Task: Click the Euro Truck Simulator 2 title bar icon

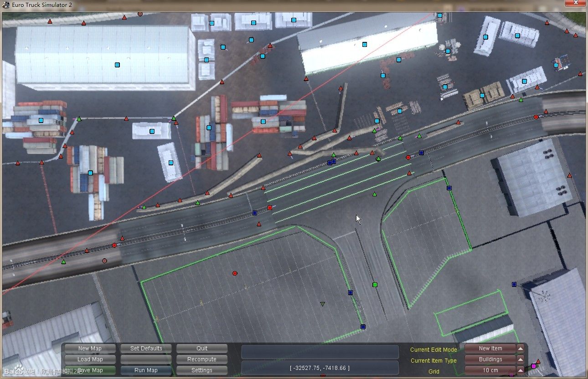Action: (x=6, y=5)
